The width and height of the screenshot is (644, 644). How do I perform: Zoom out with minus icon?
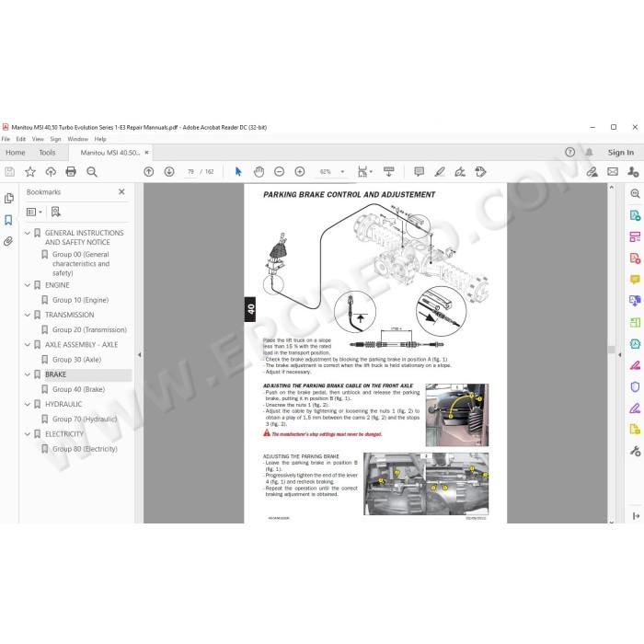280,172
